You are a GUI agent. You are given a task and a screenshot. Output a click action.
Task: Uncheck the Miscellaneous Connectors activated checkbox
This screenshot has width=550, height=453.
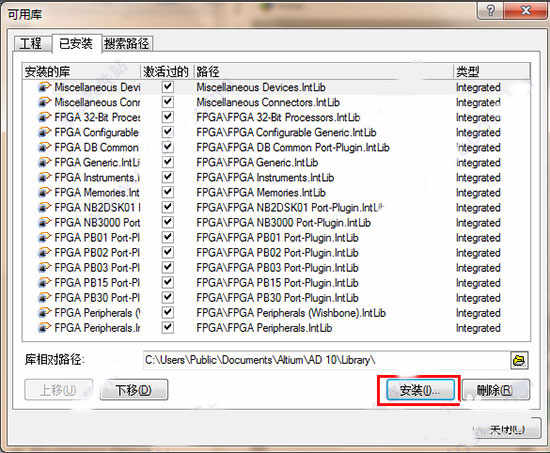pos(168,102)
